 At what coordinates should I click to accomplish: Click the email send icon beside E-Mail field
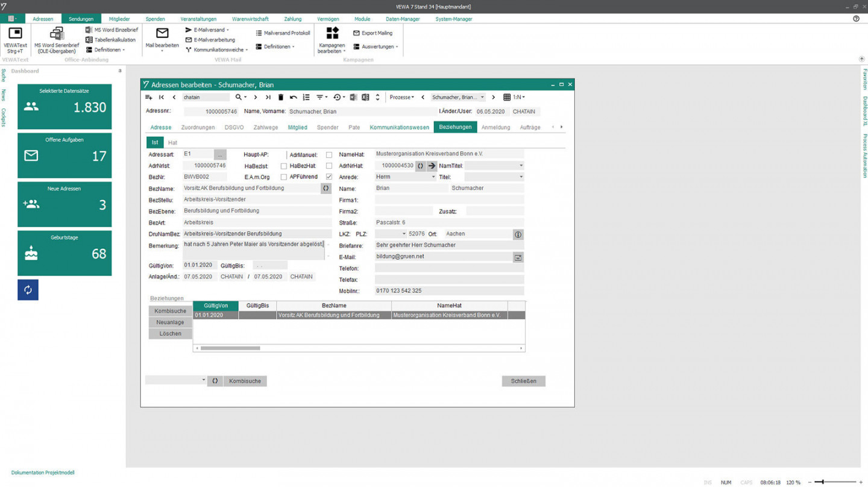click(518, 257)
